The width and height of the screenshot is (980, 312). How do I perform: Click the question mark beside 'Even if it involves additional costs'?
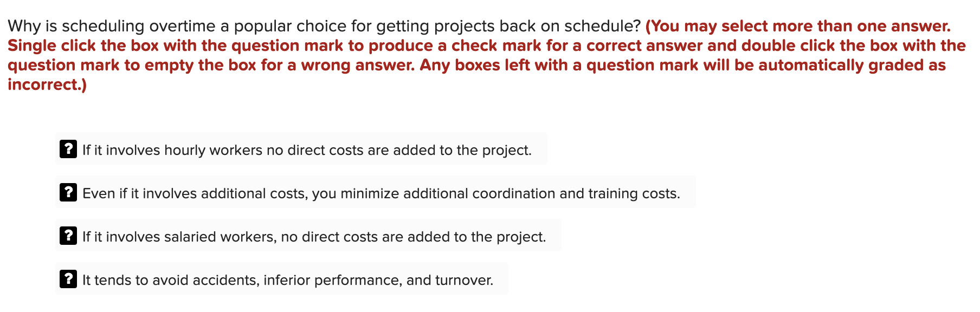click(x=67, y=193)
